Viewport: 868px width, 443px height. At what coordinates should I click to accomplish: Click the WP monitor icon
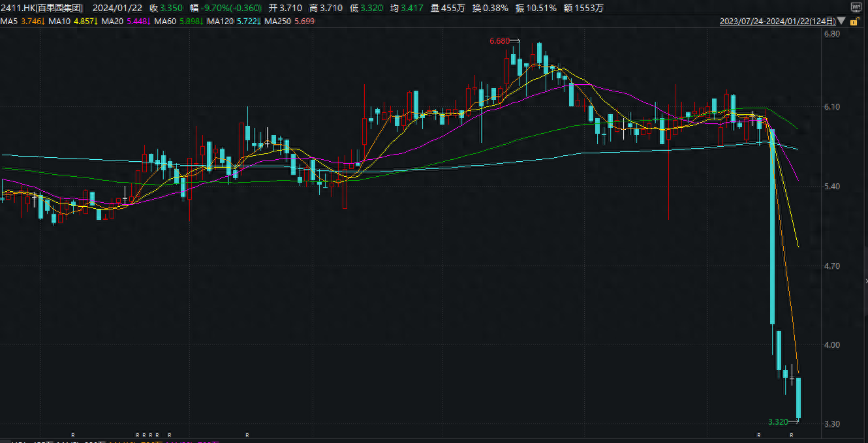tap(856, 7)
